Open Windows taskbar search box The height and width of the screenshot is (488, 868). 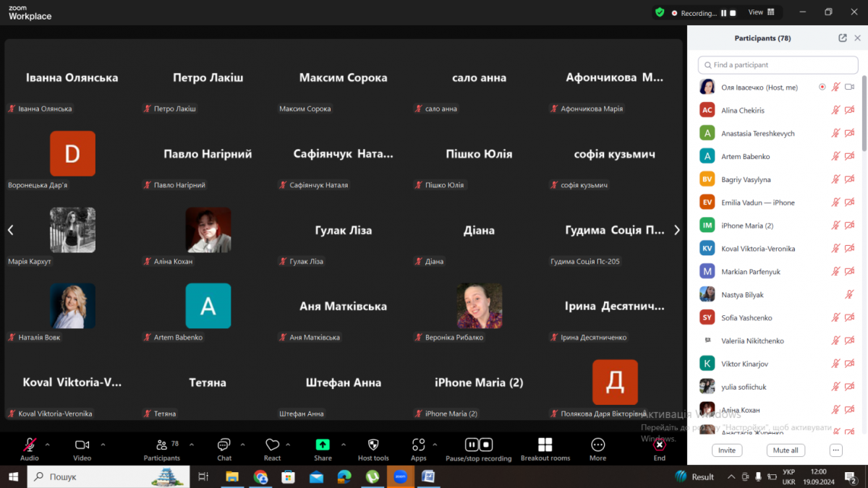109,476
